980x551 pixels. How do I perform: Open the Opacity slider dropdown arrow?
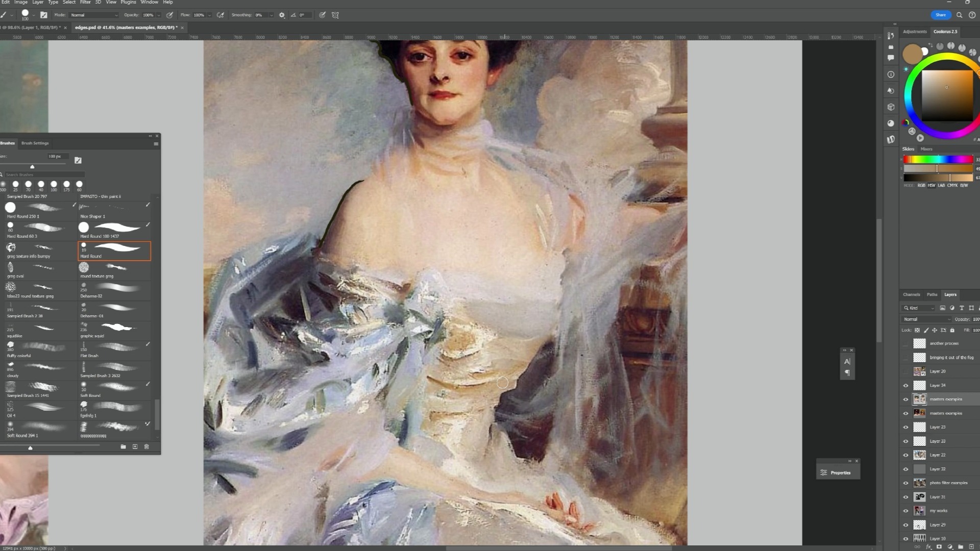click(159, 15)
